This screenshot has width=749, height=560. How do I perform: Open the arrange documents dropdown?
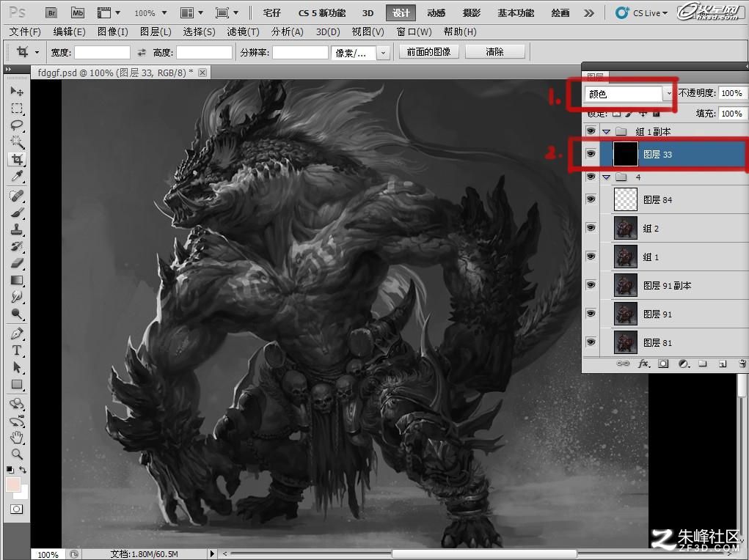[191, 13]
